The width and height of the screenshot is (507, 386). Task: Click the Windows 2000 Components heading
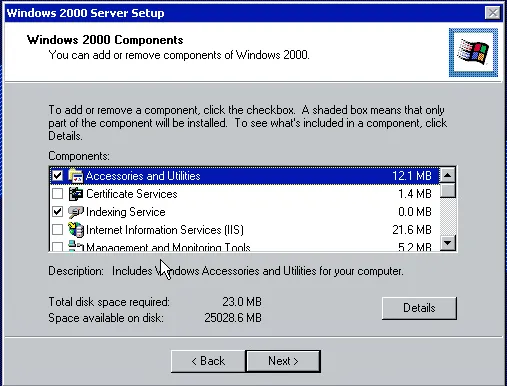105,40
